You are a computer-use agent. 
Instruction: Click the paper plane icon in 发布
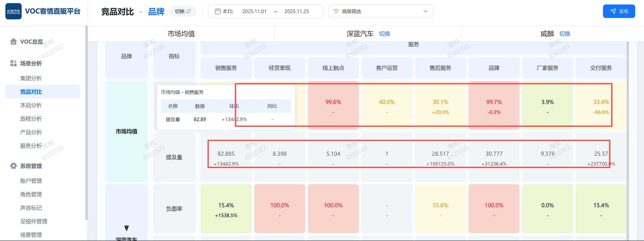[x=613, y=11]
